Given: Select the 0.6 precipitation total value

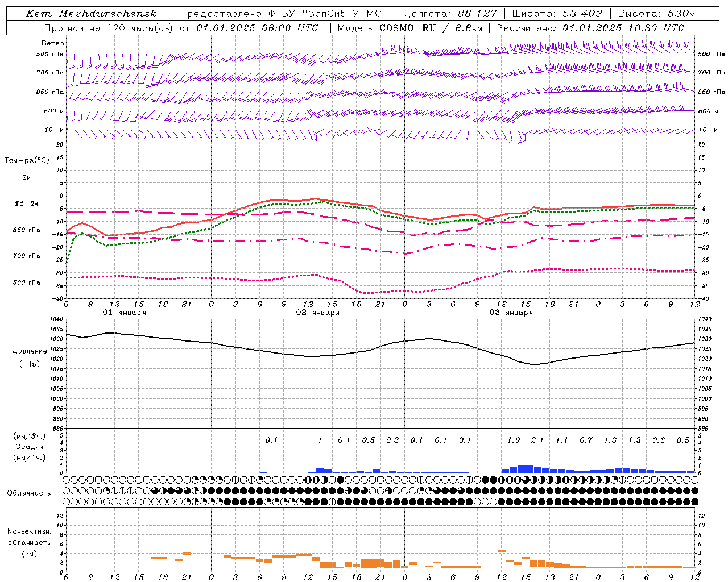Looking at the screenshot, I should click(659, 440).
